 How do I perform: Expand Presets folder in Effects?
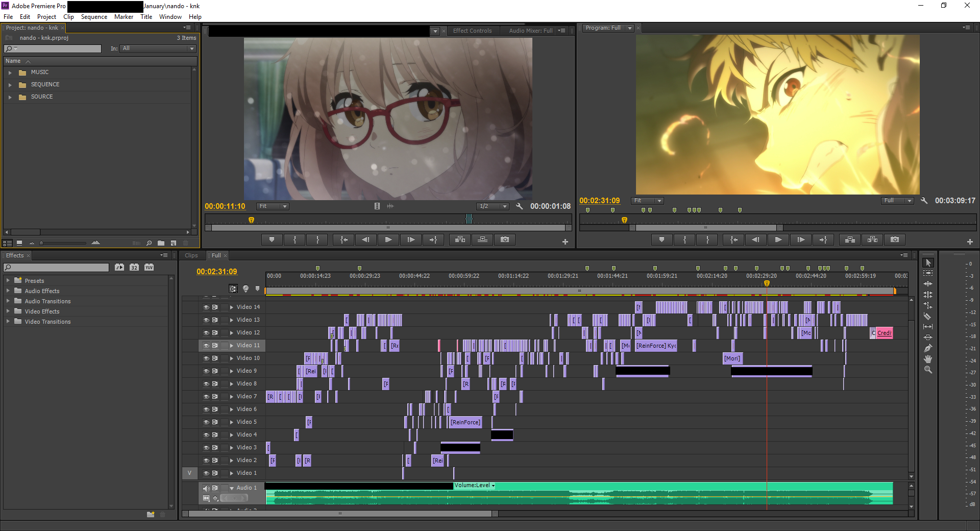8,280
